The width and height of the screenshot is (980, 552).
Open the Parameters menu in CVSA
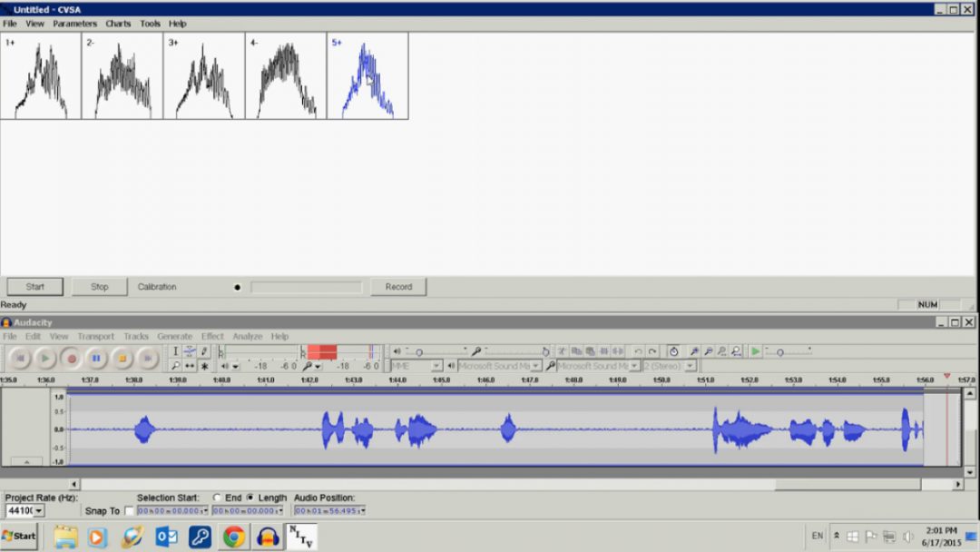point(74,24)
